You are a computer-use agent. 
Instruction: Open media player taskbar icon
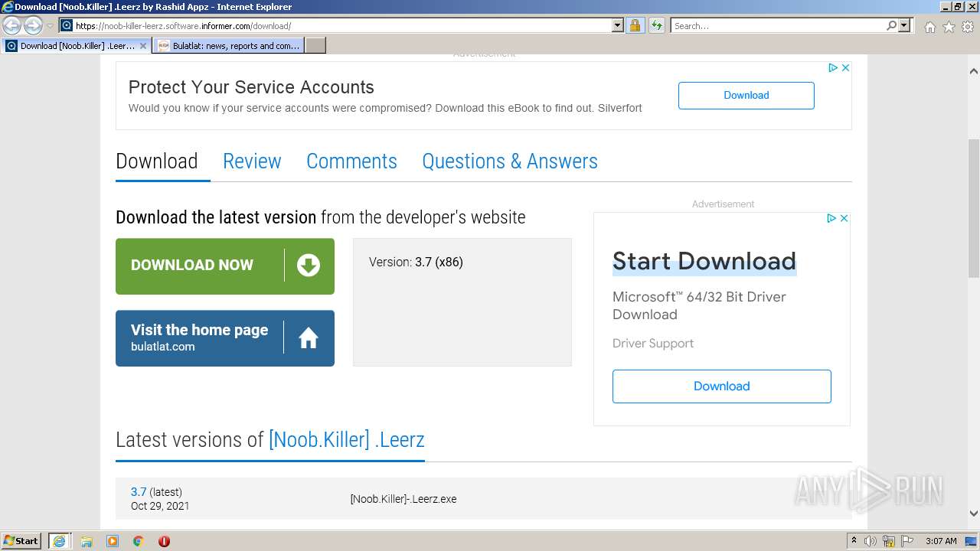tap(113, 541)
